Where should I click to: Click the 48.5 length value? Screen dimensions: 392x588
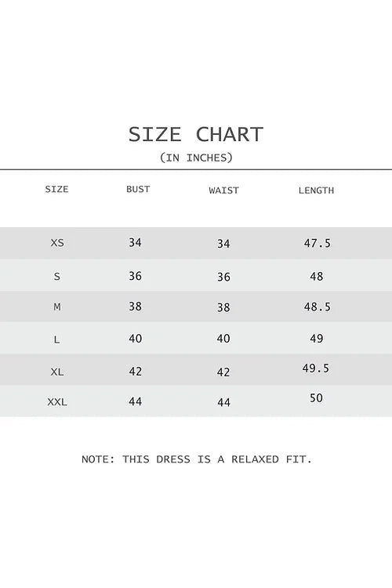318,307
